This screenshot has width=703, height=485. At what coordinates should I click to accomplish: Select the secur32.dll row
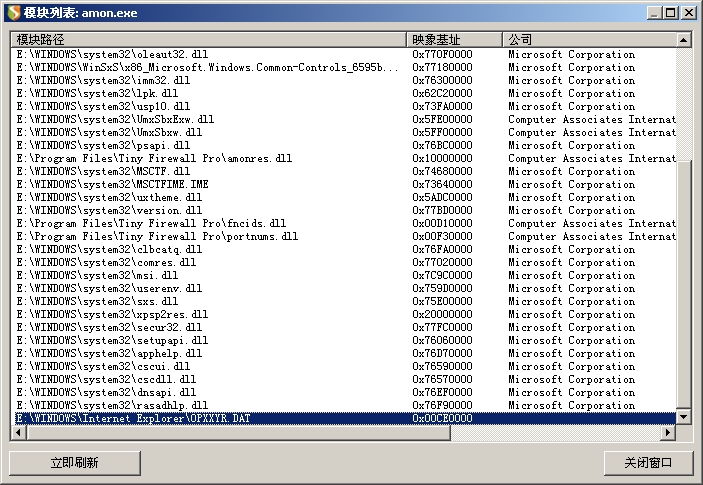point(344,327)
